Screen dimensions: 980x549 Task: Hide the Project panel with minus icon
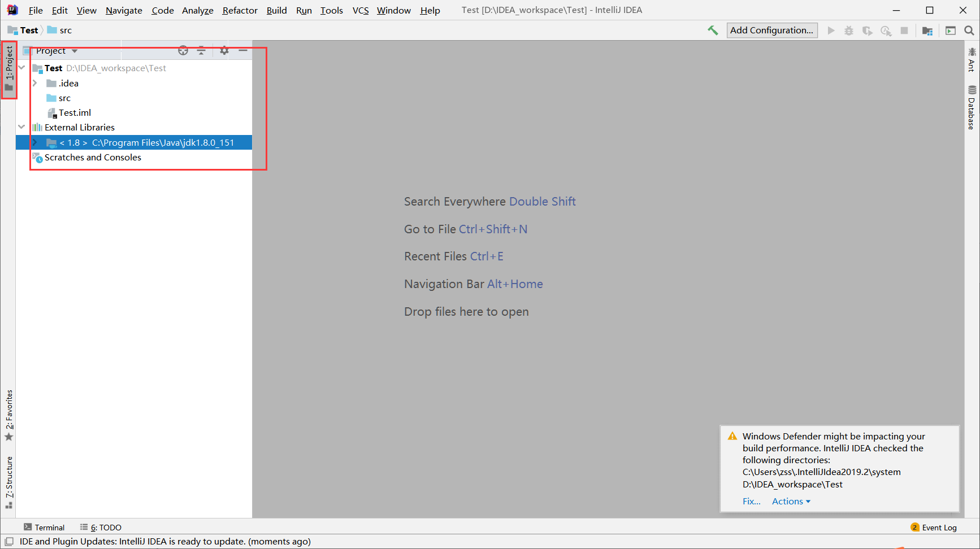tap(243, 50)
